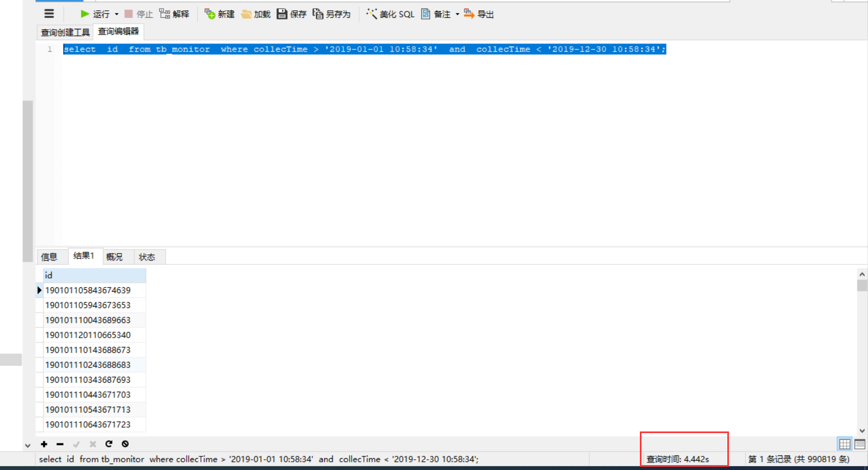Discard changes with the X icon
The width and height of the screenshot is (868, 470).
coord(93,444)
